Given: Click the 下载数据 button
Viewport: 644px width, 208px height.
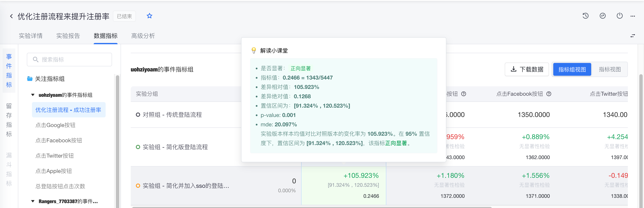Looking at the screenshot, I should [527, 69].
